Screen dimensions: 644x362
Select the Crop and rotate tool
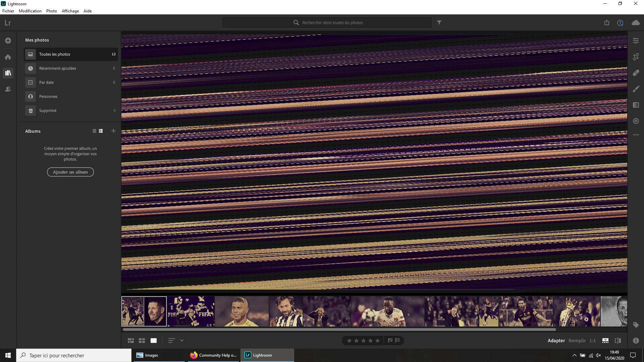pos(636,57)
